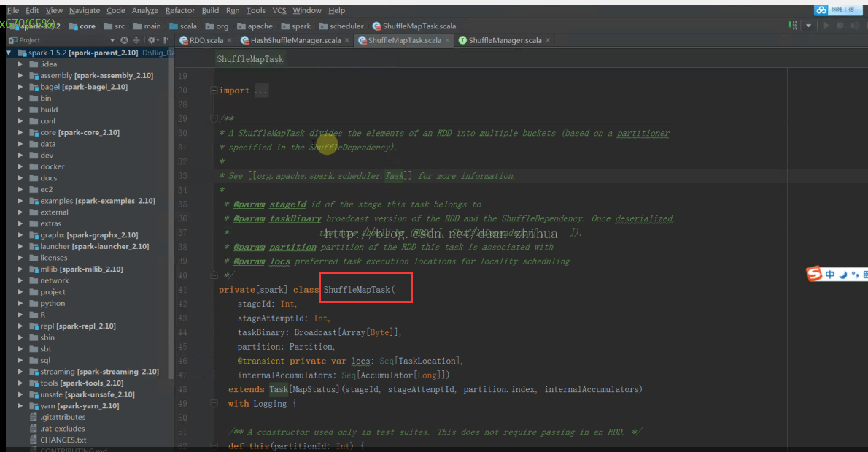Open the Analyze menu

[x=145, y=10]
